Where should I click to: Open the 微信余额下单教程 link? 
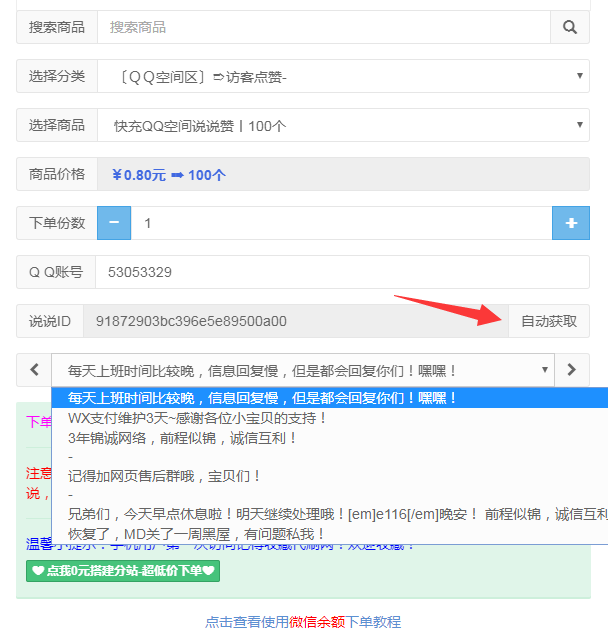[303, 622]
